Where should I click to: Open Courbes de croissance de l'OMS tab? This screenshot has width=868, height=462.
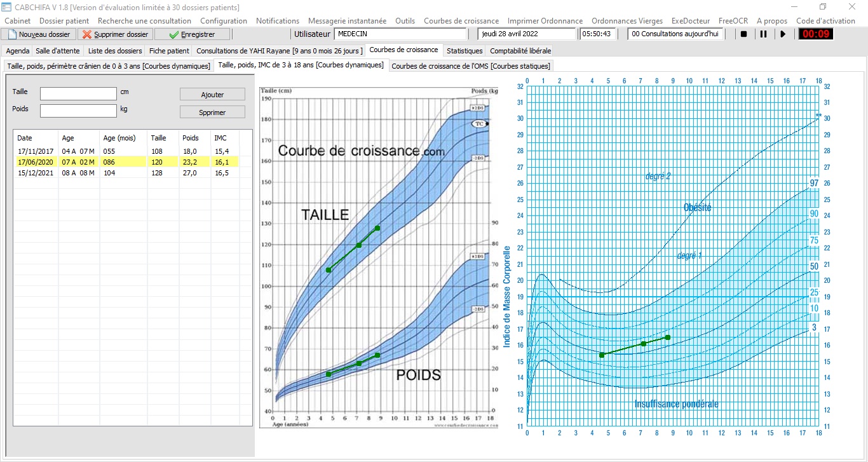click(x=471, y=66)
